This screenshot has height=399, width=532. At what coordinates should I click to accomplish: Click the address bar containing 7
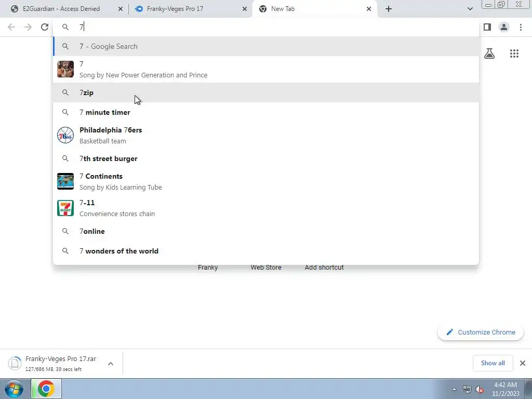(266, 27)
